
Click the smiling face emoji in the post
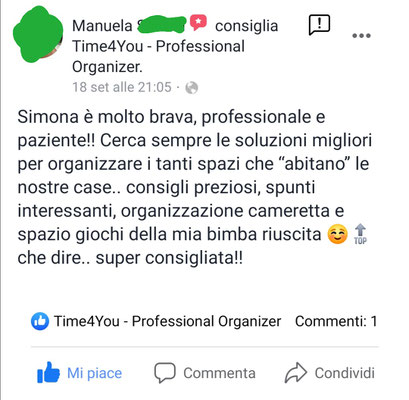[337, 234]
